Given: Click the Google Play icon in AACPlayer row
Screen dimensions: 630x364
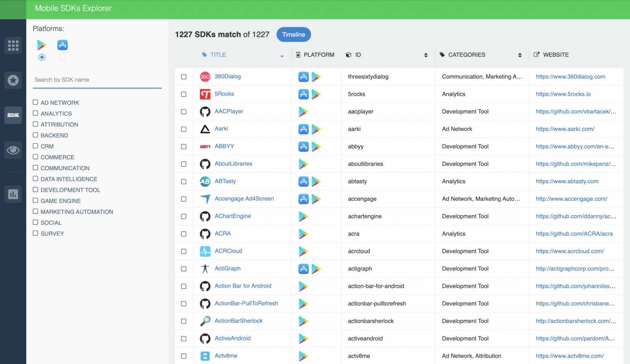Looking at the screenshot, I should (304, 111).
